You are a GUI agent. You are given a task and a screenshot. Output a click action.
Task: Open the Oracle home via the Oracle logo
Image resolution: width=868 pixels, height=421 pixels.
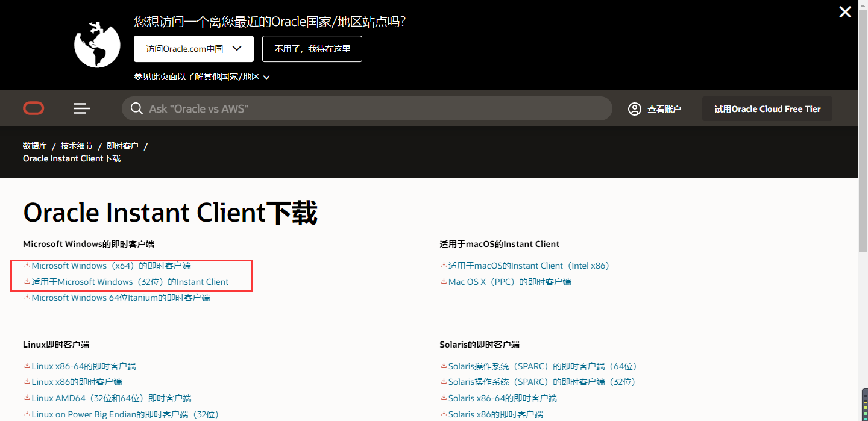33,108
